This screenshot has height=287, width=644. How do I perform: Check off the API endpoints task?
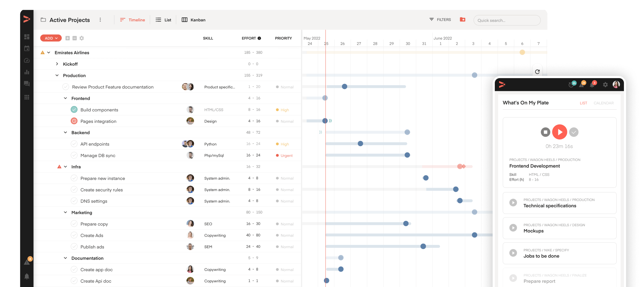(x=74, y=144)
